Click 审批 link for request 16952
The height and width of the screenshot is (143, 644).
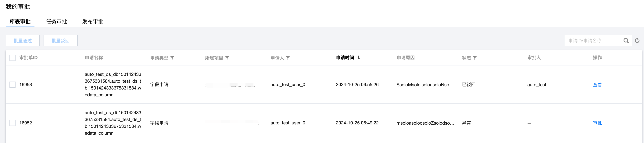tap(597, 123)
